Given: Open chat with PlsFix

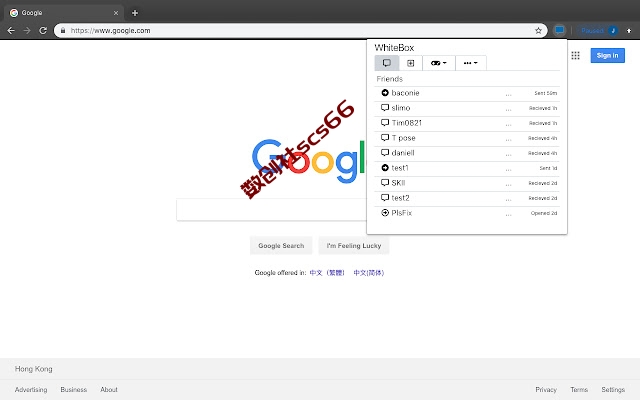Looking at the screenshot, I should [x=467, y=213].
